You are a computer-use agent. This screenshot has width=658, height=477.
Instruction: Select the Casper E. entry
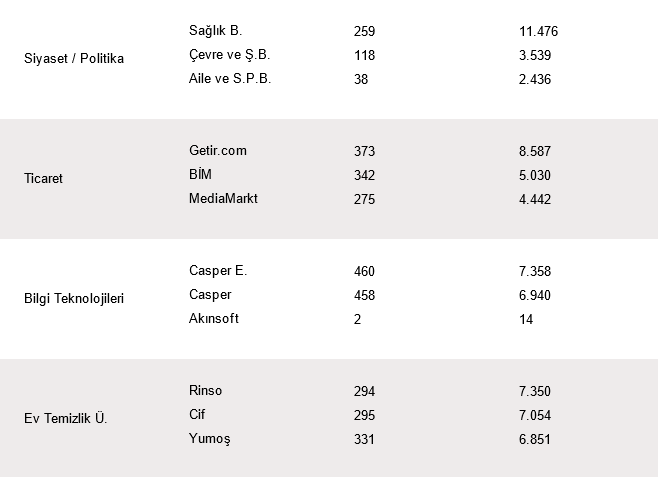(x=217, y=271)
